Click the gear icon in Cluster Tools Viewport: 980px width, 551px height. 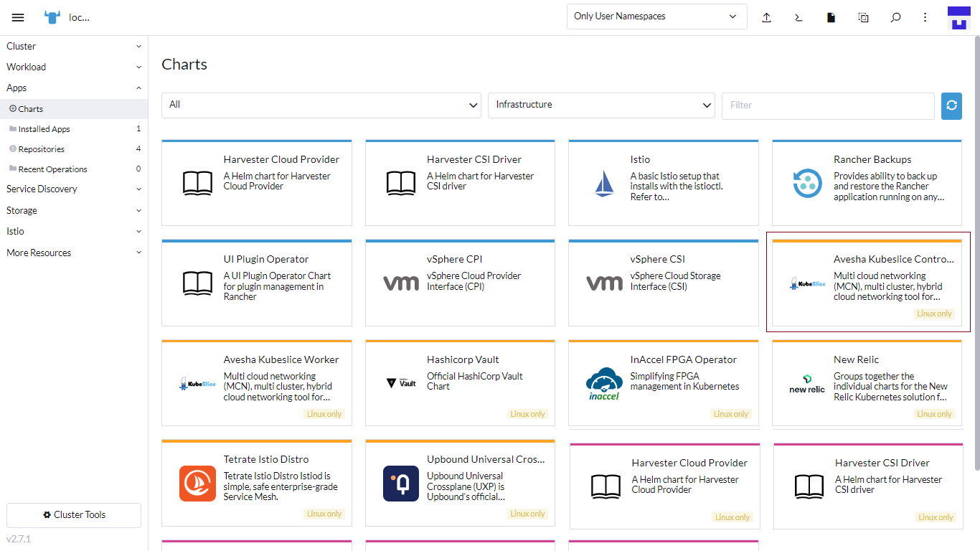click(47, 515)
